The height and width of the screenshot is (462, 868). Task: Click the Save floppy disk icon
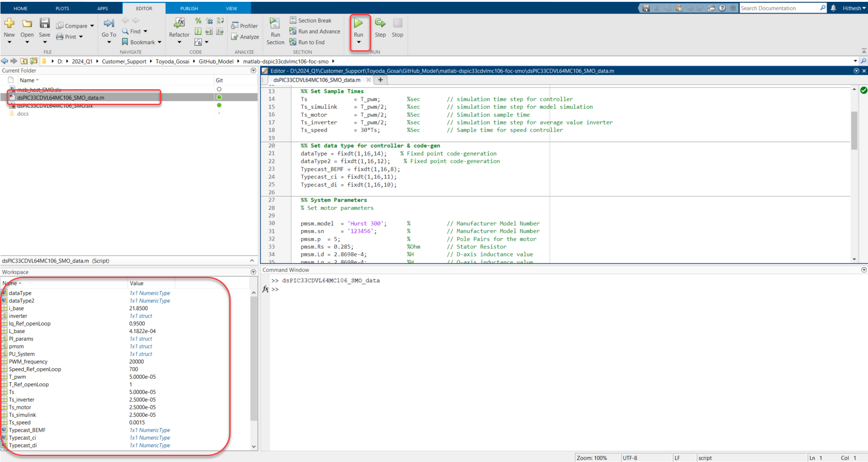point(44,23)
